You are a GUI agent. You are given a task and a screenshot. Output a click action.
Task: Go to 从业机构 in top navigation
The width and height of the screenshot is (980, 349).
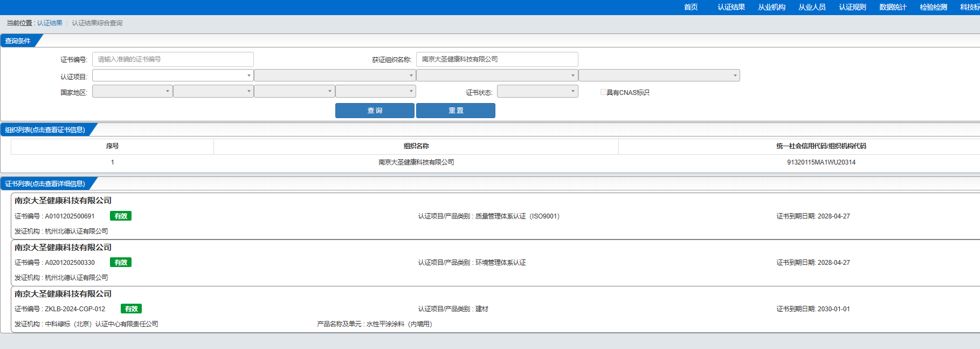tap(771, 7)
